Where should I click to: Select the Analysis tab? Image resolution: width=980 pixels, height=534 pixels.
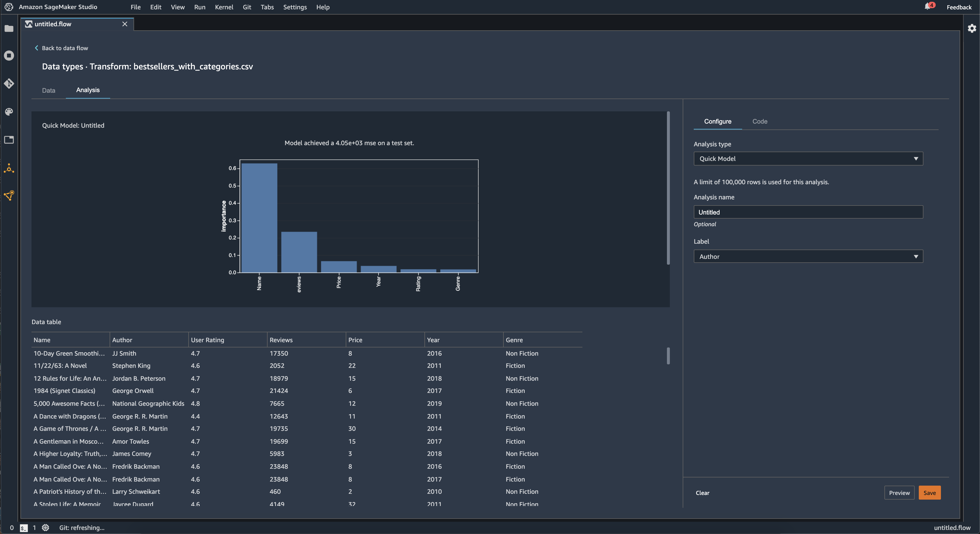[87, 89]
